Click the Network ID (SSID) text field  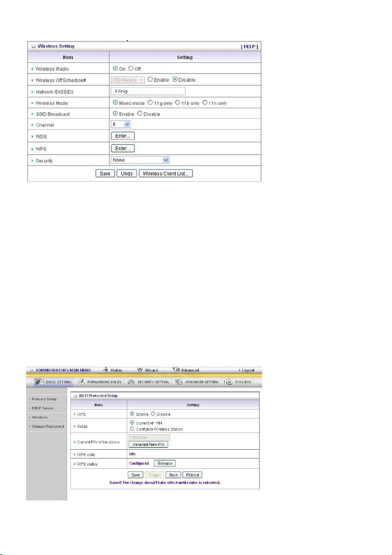point(148,91)
